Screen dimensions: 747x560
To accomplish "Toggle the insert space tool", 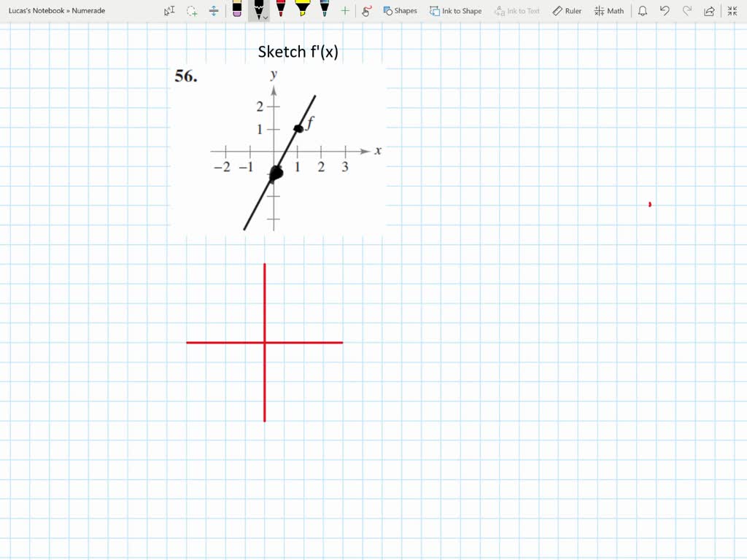I will 213,10.
